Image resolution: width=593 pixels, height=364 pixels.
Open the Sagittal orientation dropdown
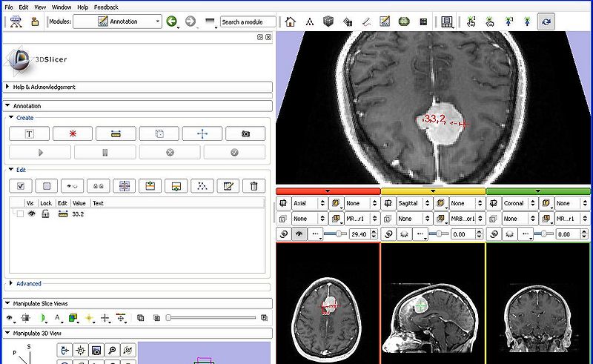414,203
